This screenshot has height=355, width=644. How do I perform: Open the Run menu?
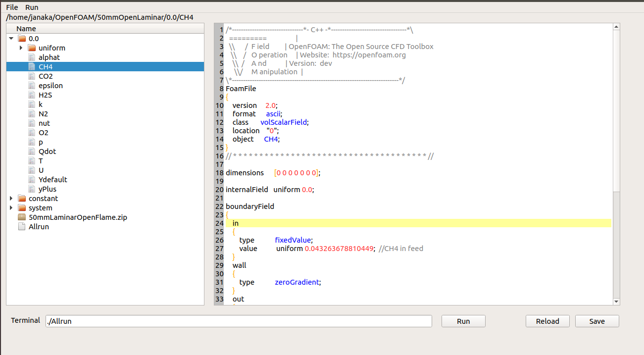(x=31, y=7)
